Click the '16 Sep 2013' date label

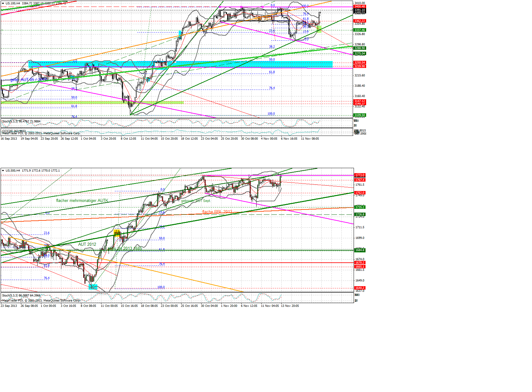pyautogui.click(x=9, y=139)
